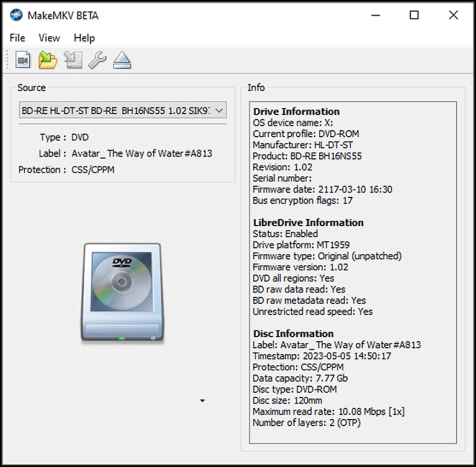
Task: Click 'Drive platform: MT1959' line
Action: pyautogui.click(x=301, y=245)
